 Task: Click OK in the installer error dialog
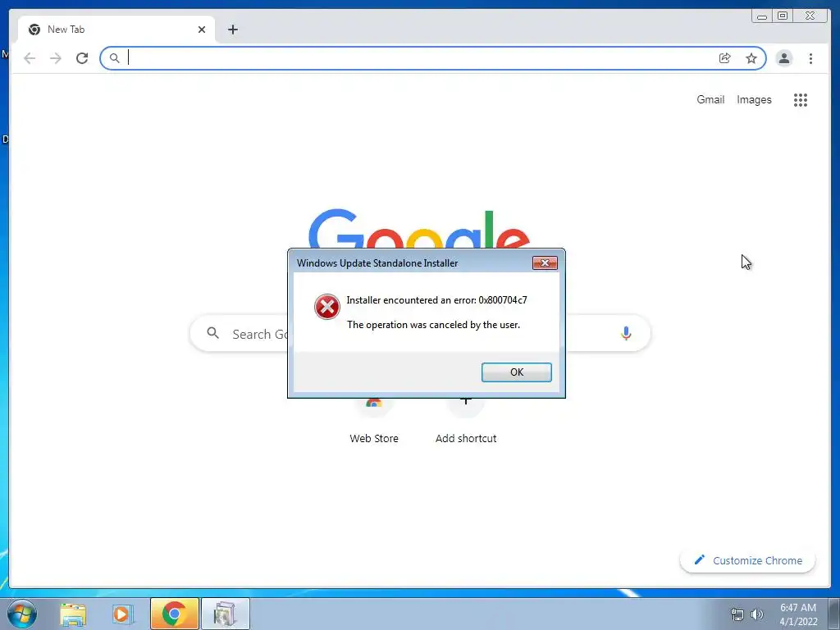click(x=517, y=372)
